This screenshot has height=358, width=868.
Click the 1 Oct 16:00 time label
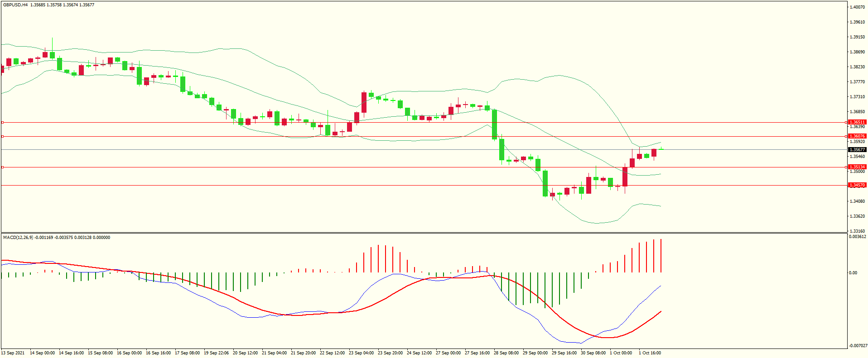(650, 353)
